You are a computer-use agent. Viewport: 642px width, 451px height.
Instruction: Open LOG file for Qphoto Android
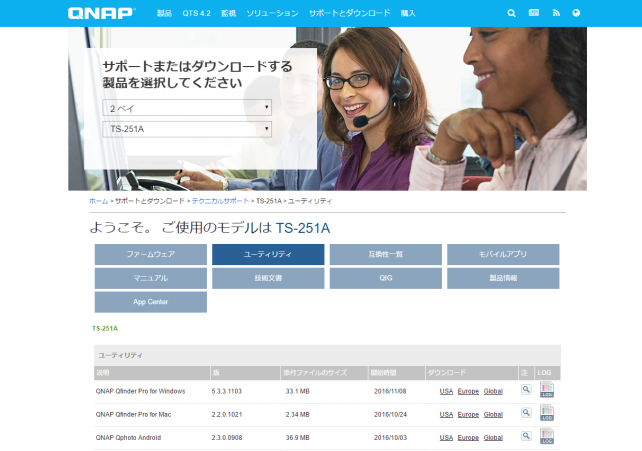[547, 436]
